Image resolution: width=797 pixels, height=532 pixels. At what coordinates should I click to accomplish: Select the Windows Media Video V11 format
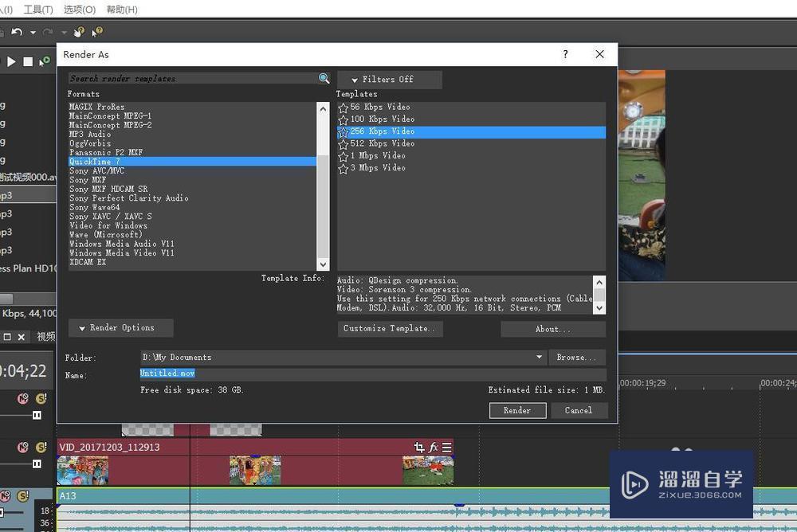coord(192,253)
